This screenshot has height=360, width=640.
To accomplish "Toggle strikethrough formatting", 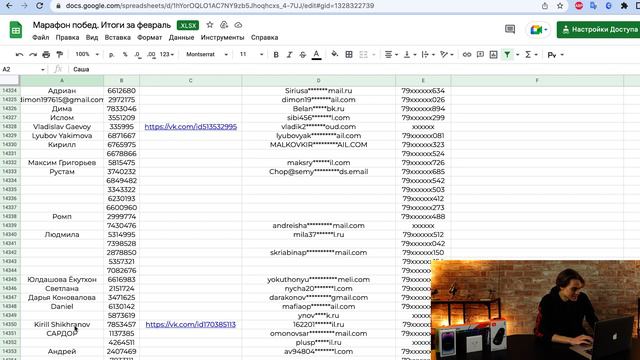I will (x=302, y=54).
